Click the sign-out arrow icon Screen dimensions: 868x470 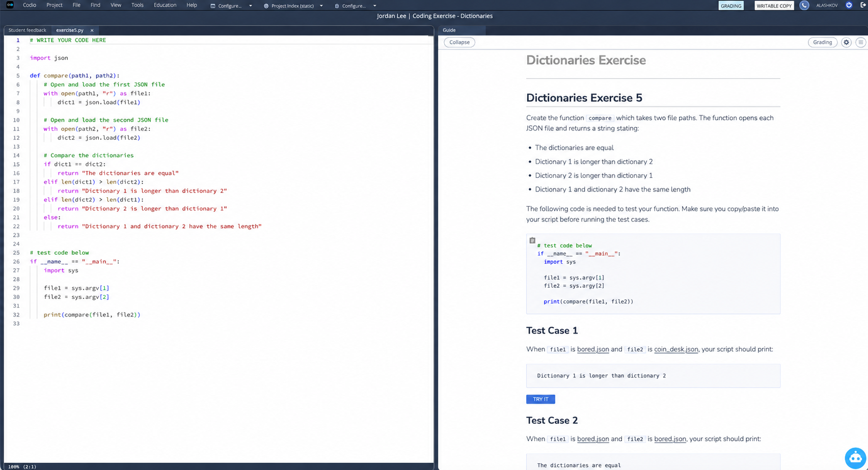[863, 5]
